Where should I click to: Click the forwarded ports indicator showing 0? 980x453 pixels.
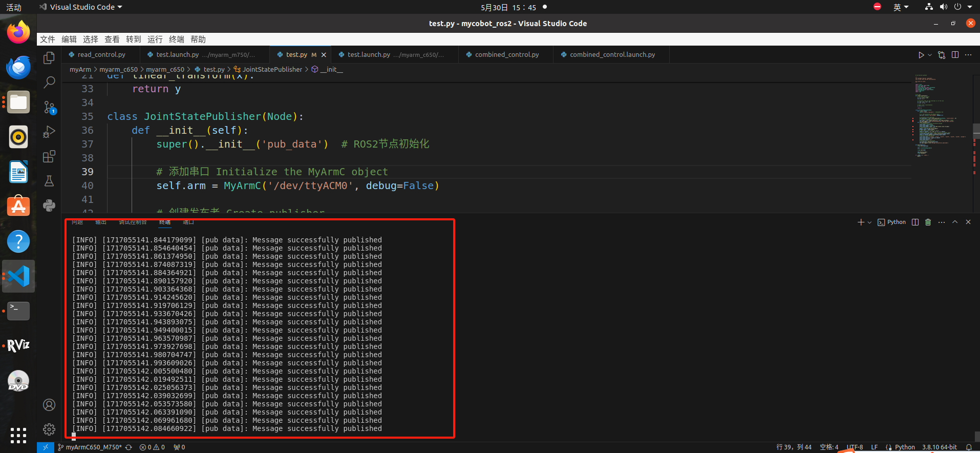[x=179, y=447]
